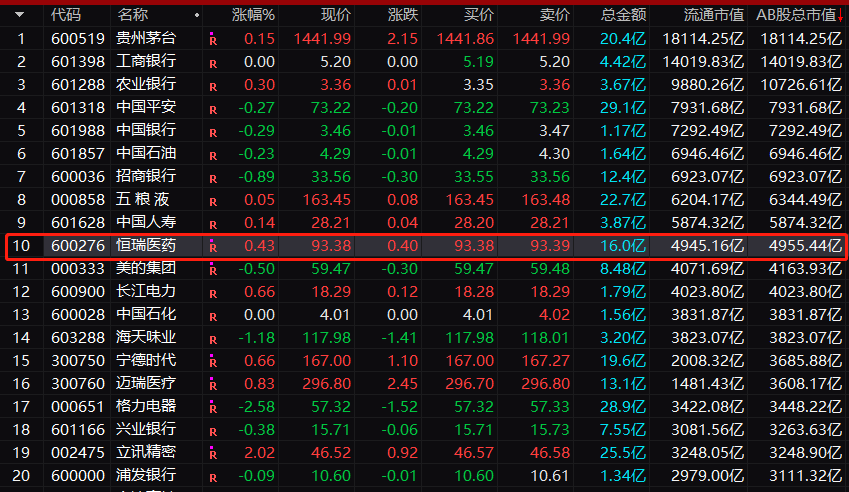Click the R marker for 宁德时代
Screen dimensions: 849x492
coord(212,362)
